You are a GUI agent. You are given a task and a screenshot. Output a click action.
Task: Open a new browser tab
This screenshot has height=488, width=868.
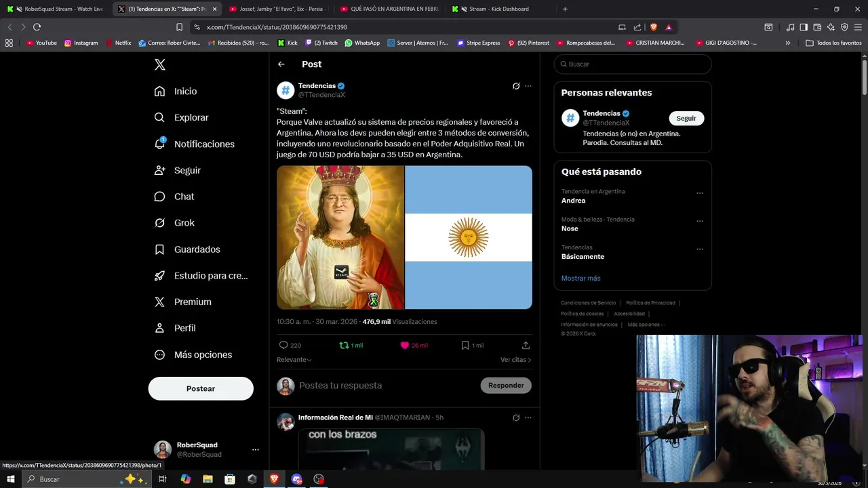(565, 9)
